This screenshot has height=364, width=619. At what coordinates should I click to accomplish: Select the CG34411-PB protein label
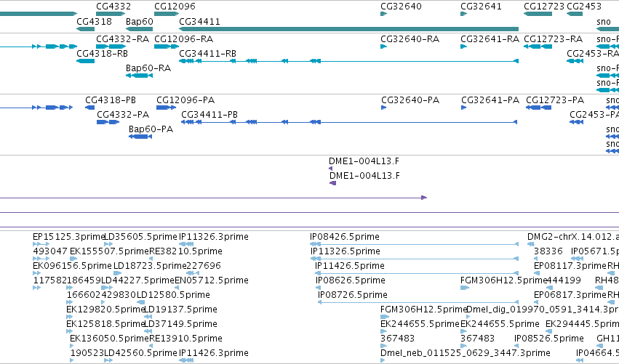(x=209, y=115)
